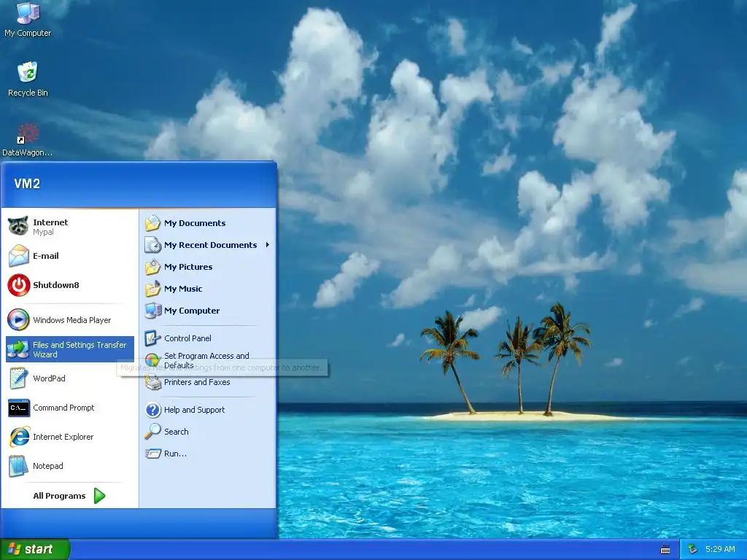Select Files and Settings Transfer Wizard

69,349
